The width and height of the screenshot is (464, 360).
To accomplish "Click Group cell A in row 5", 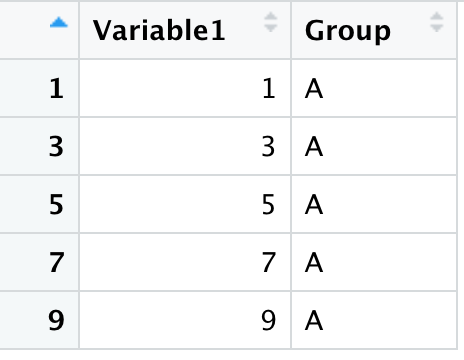I will point(374,204).
